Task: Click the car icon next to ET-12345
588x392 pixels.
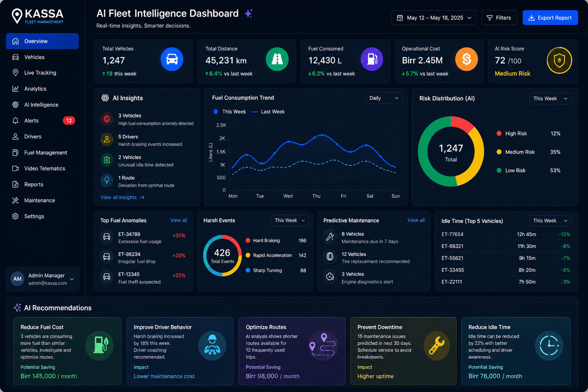Action: click(x=107, y=277)
